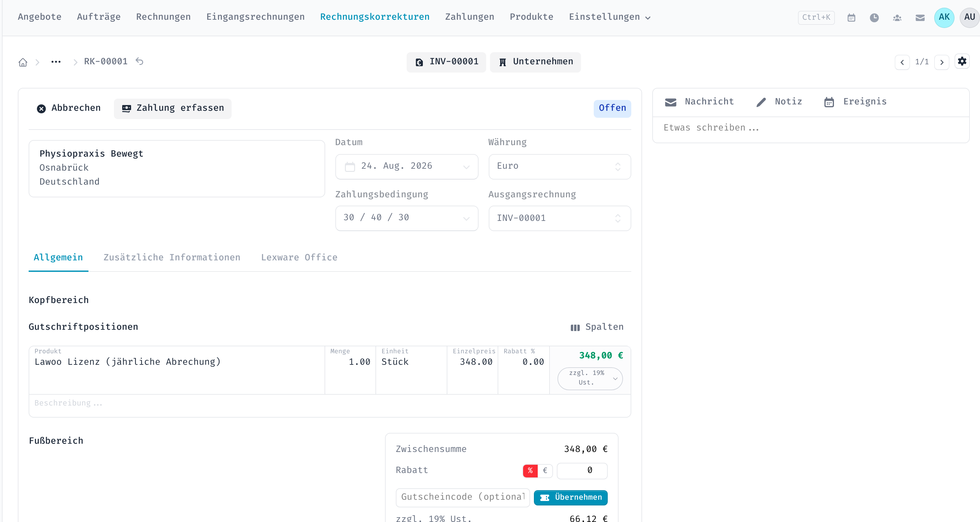Open the zzgl. 19% Ust. tax dropdown
The width and height of the screenshot is (980, 522).
click(x=590, y=378)
